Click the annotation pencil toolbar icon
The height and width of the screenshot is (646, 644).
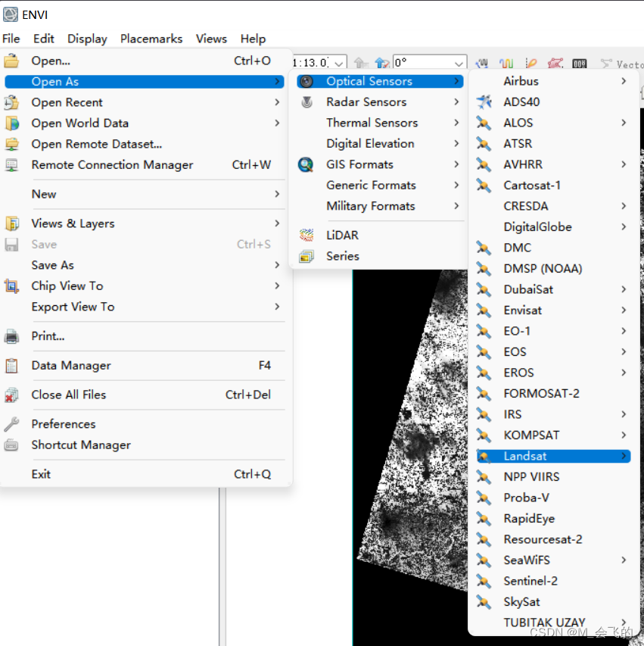pos(530,63)
